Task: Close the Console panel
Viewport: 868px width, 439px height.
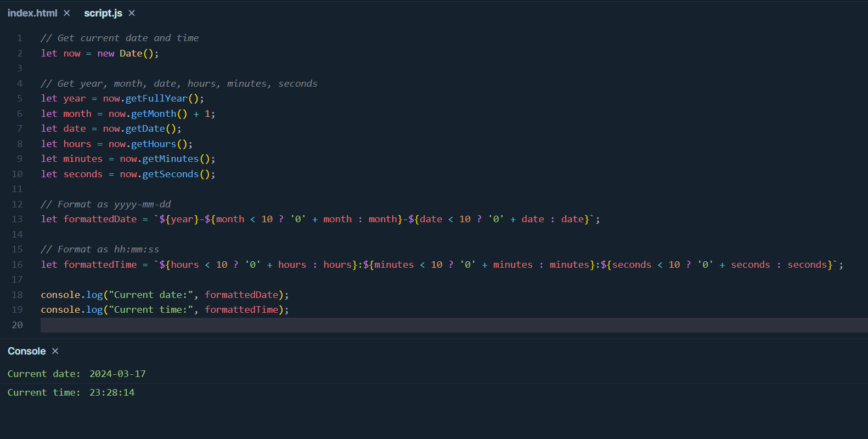Action: [55, 351]
